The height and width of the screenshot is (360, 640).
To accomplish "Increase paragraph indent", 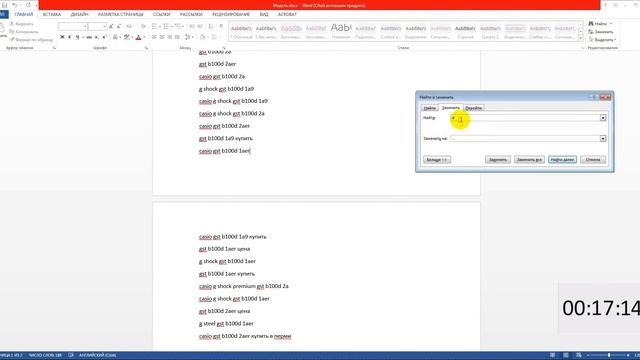I will coord(200,27).
